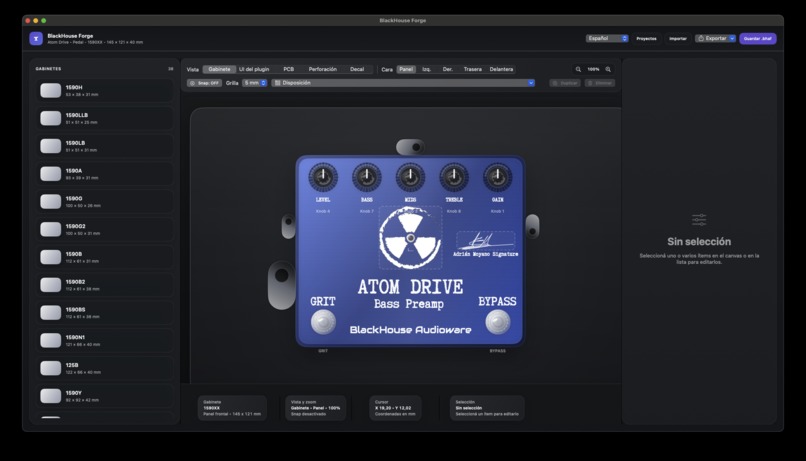Choose the 1590B enclosure in the list

point(104,257)
